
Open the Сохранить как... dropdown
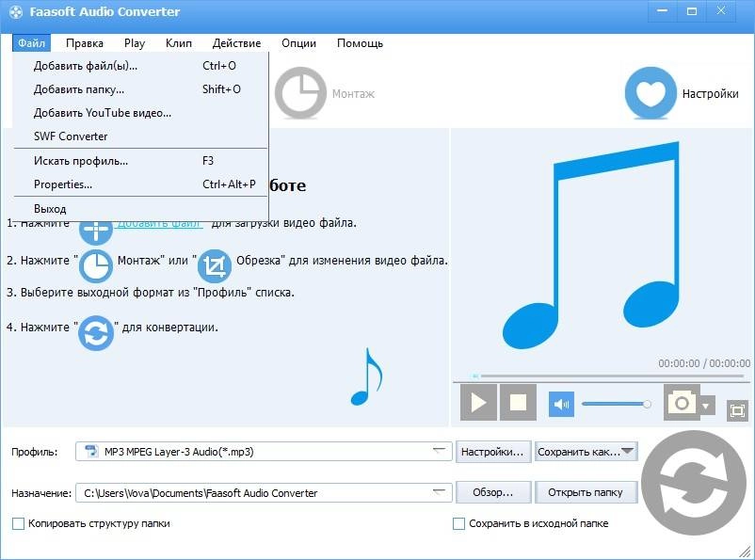(x=586, y=452)
